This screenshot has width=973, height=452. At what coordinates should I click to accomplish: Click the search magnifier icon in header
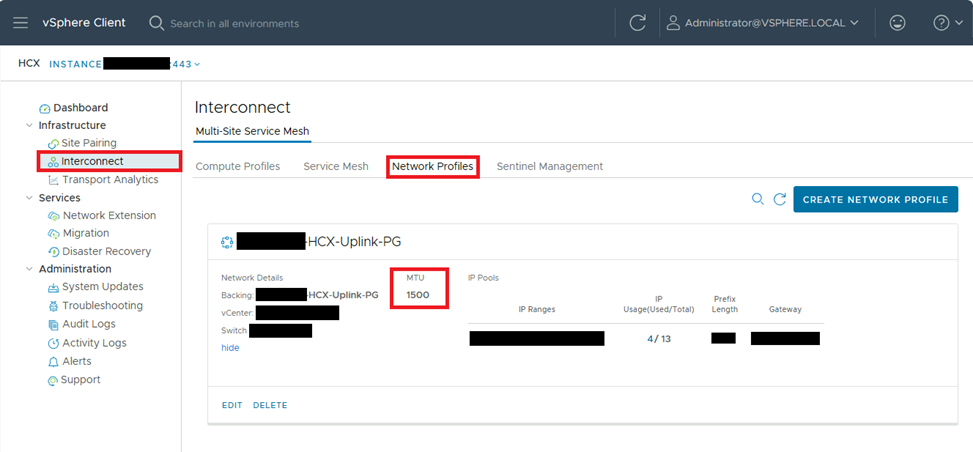[156, 23]
